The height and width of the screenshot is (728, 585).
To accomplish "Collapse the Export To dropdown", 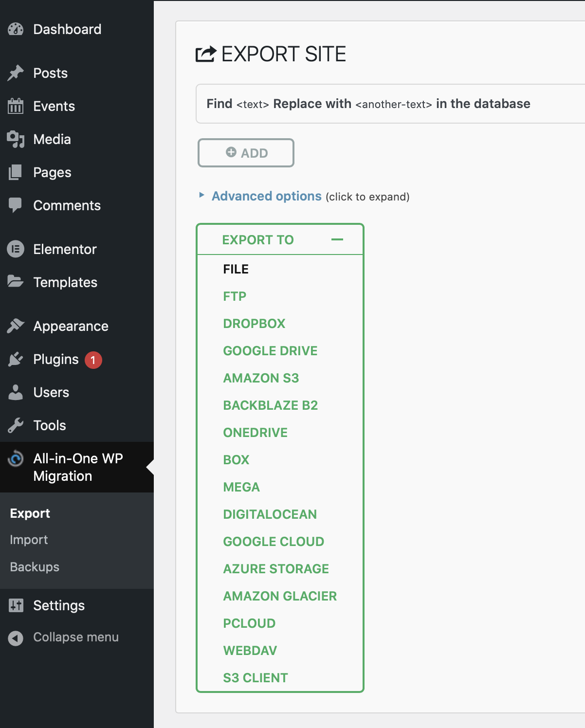I will tap(337, 239).
